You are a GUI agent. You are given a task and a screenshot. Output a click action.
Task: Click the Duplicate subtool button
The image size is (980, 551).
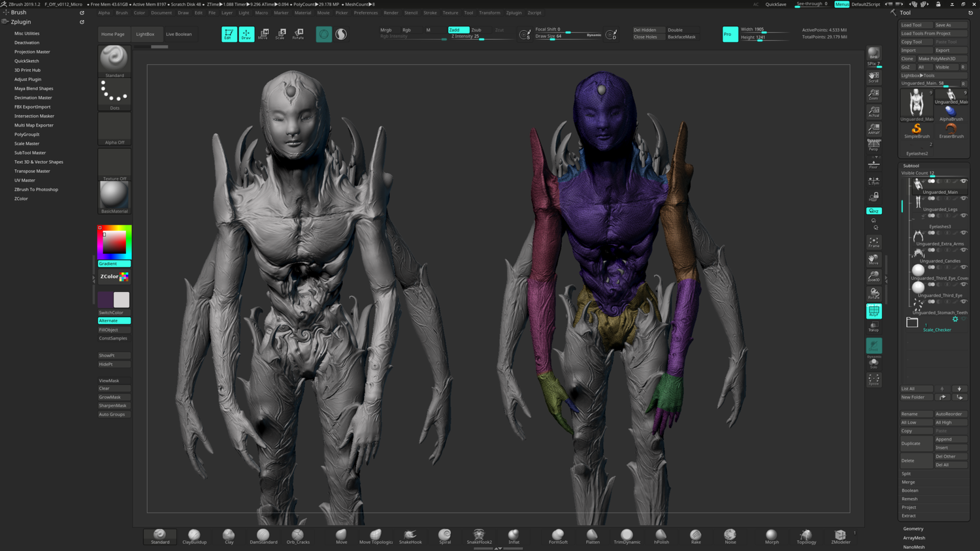(x=916, y=443)
